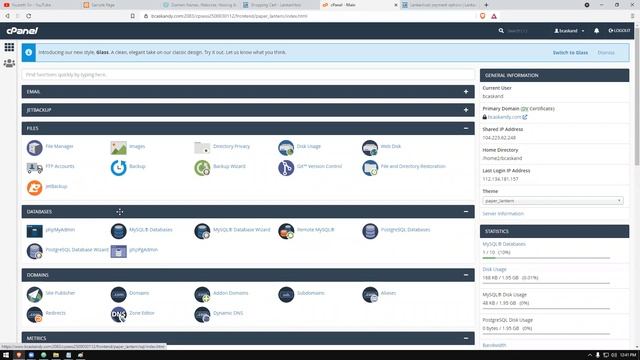The height and width of the screenshot is (360, 640).
Task: Open the Redirects icon
Action: (x=35, y=314)
